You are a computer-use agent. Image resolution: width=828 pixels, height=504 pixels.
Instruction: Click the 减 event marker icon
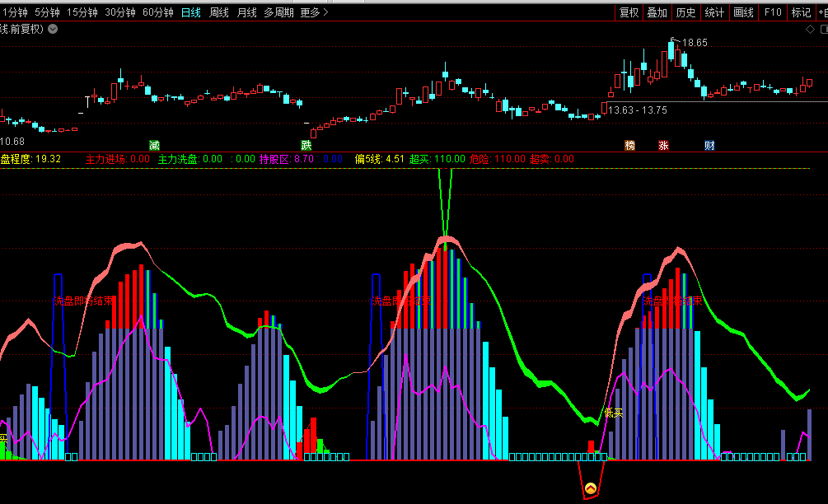pyautogui.click(x=154, y=145)
